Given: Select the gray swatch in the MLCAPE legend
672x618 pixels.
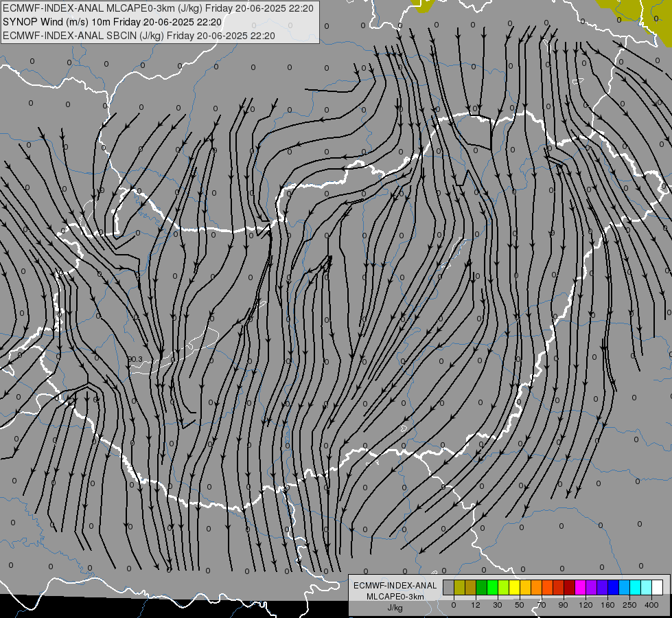Looking at the screenshot, I should (448, 587).
